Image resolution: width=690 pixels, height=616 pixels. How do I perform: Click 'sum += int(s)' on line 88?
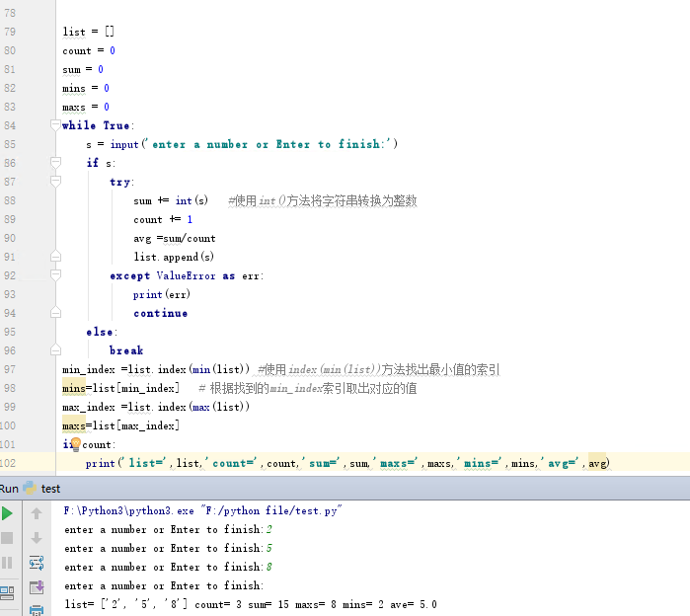[171, 200]
